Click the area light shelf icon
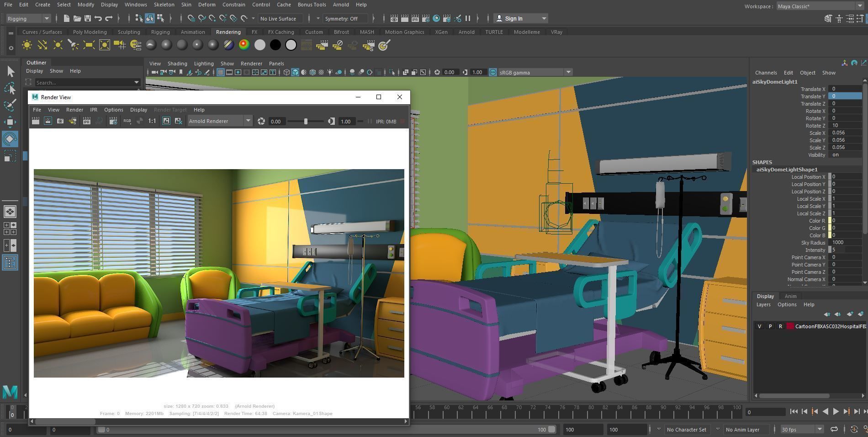The image size is (868, 437). click(x=89, y=45)
